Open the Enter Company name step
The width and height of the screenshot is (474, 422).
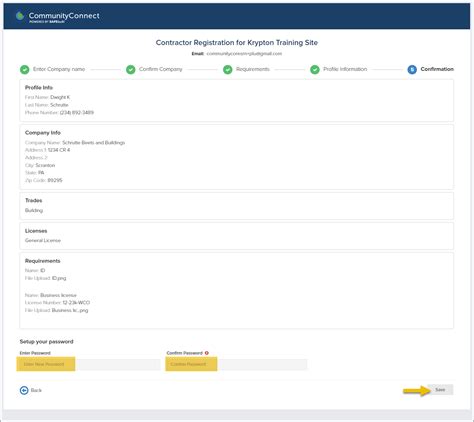[x=59, y=69]
